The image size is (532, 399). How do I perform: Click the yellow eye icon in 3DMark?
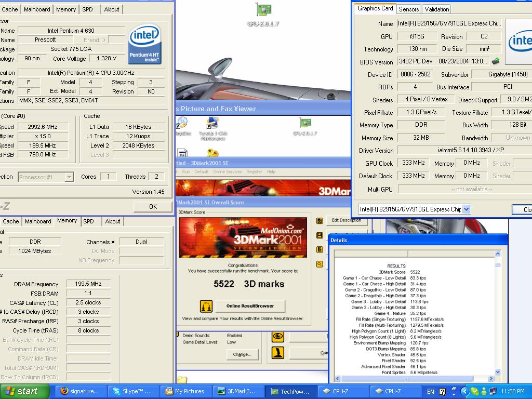pyautogui.click(x=278, y=337)
